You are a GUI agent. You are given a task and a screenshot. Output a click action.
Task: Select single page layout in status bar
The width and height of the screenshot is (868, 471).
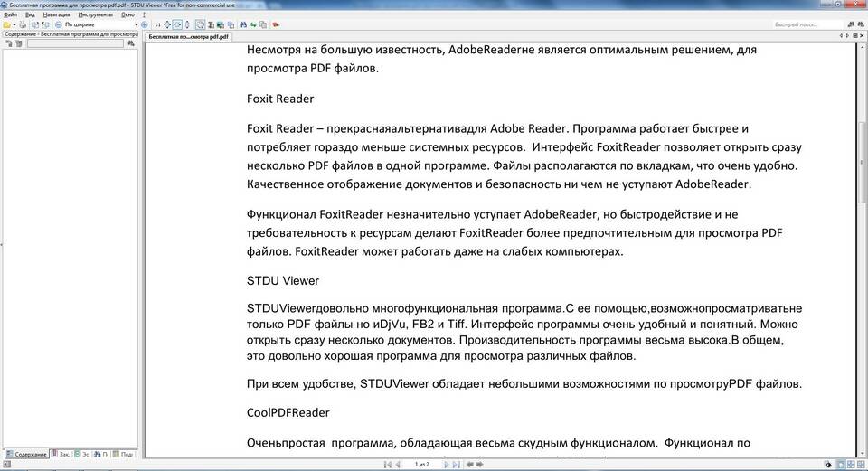click(x=842, y=465)
